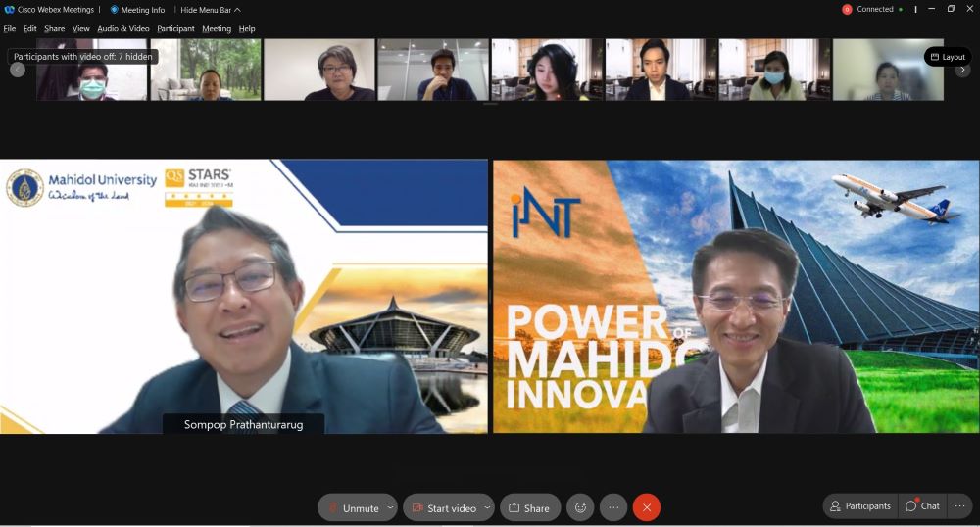The width and height of the screenshot is (980, 527).
Task: Click the red leave meeting button
Action: point(647,507)
